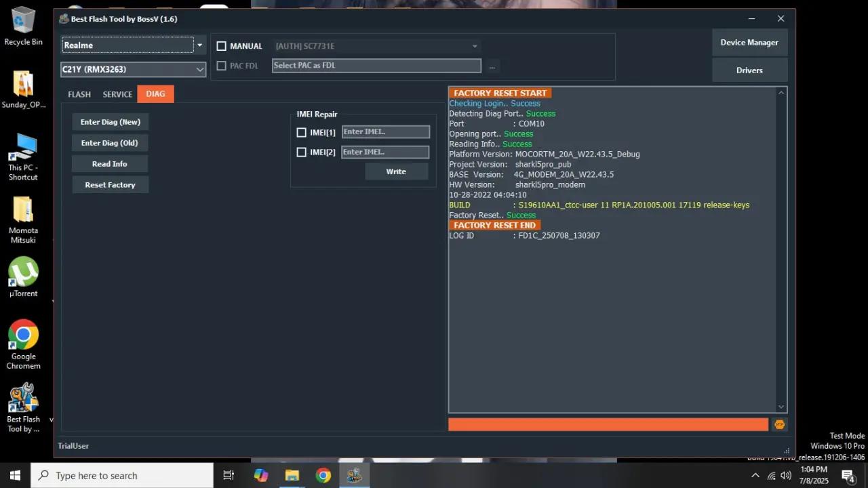Enable the MANUAL checkbox

[221, 46]
